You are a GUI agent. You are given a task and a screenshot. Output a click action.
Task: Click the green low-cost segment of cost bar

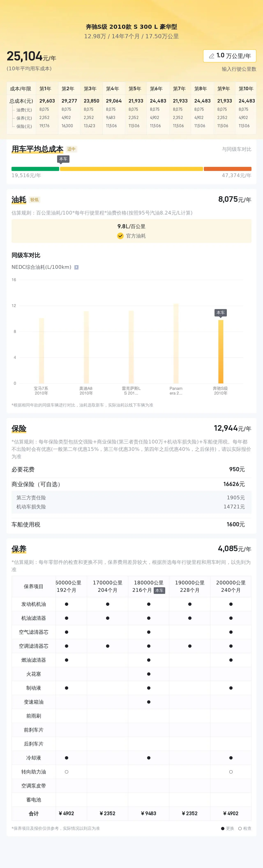coord(35,169)
